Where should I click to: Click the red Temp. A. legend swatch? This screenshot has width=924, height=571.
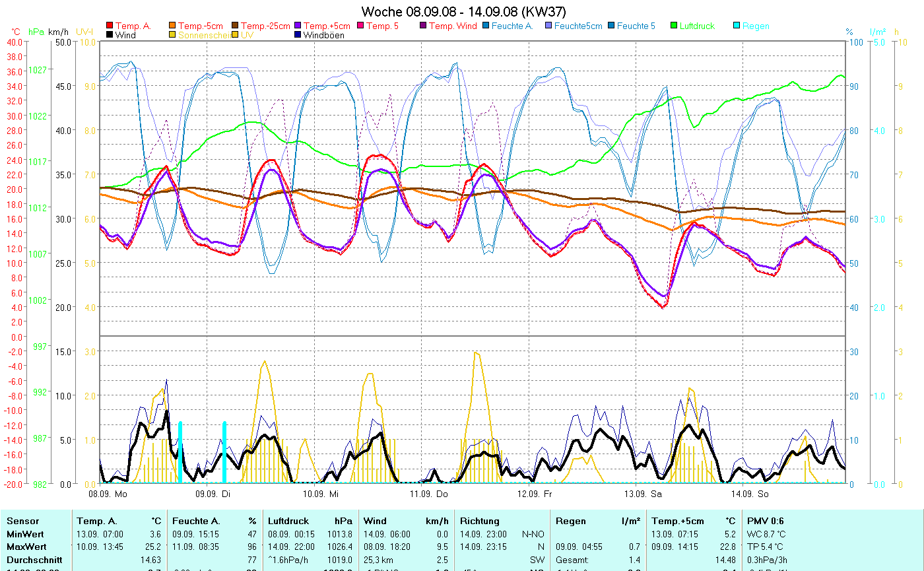(x=110, y=26)
